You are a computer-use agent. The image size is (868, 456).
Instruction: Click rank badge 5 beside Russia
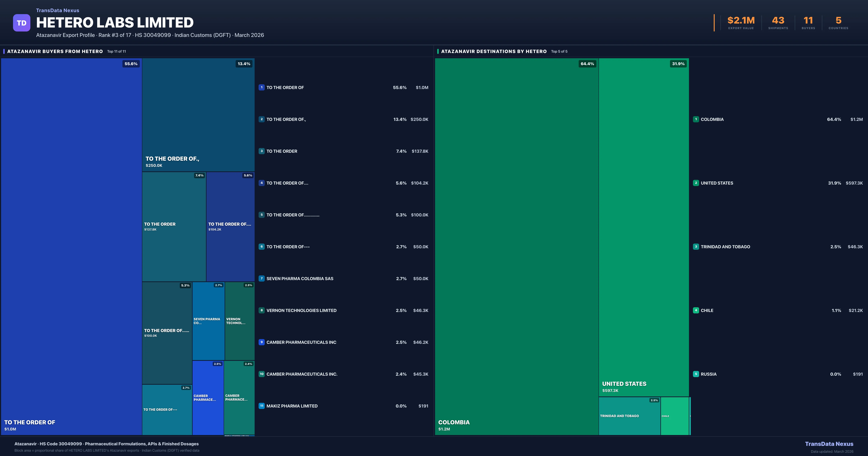tap(696, 374)
